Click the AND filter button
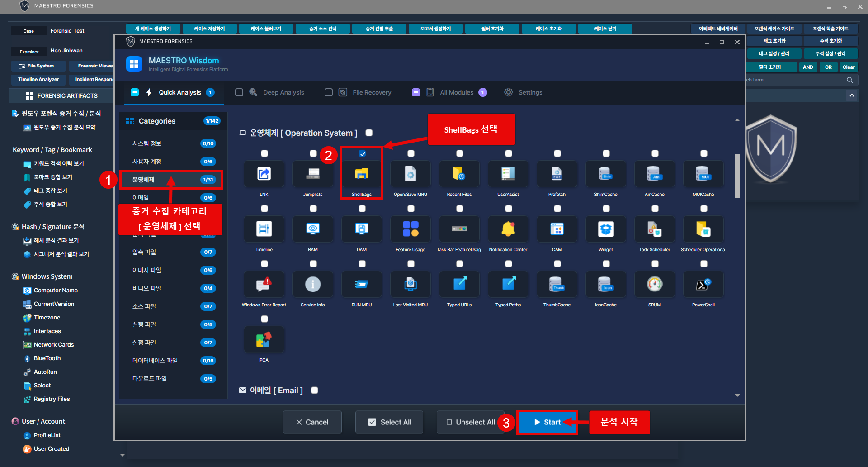The image size is (868, 467). coord(808,67)
